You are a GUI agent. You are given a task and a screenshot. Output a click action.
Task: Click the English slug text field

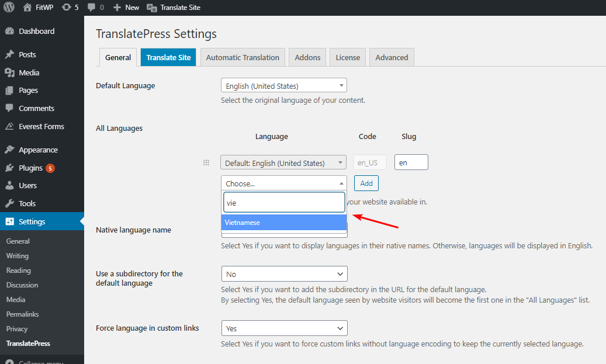(411, 162)
